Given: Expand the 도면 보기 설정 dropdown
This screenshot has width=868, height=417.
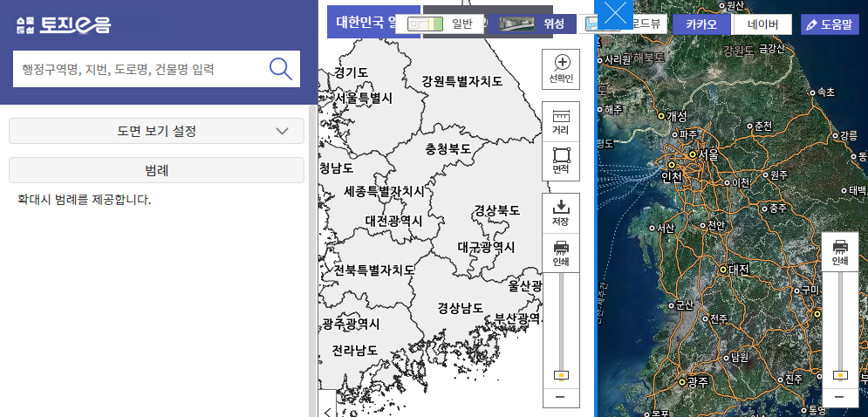Looking at the screenshot, I should 157,131.
